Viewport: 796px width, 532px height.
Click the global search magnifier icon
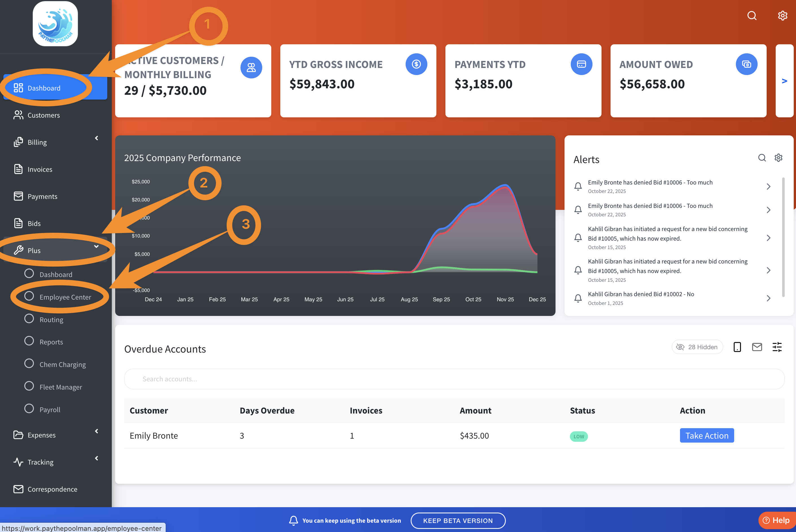click(x=751, y=16)
